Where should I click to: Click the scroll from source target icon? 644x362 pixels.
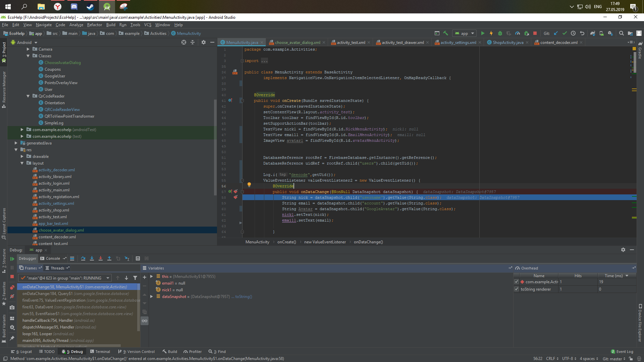pos(184,42)
